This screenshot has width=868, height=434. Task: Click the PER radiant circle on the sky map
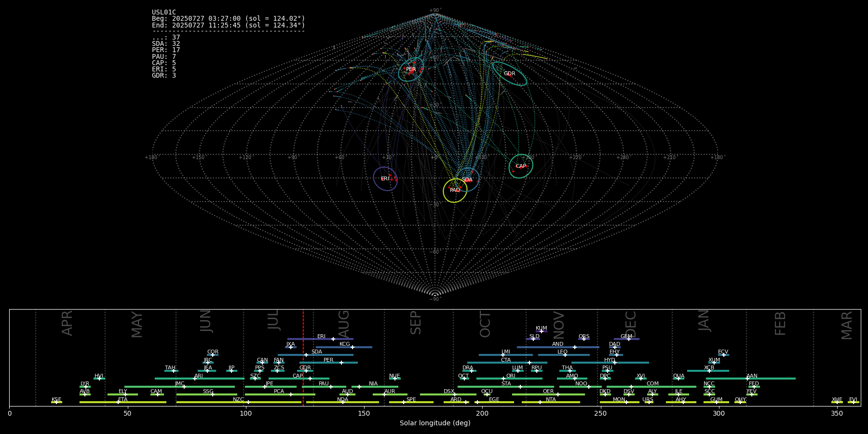(411, 69)
